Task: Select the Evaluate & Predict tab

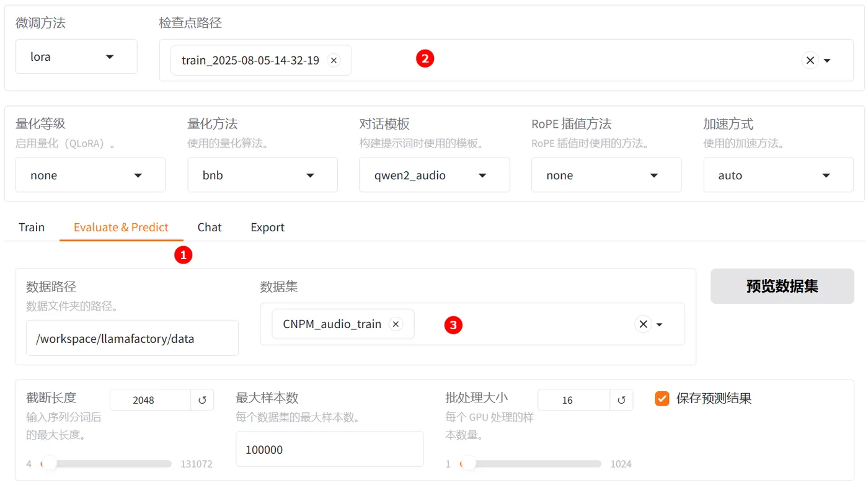Action: point(121,227)
